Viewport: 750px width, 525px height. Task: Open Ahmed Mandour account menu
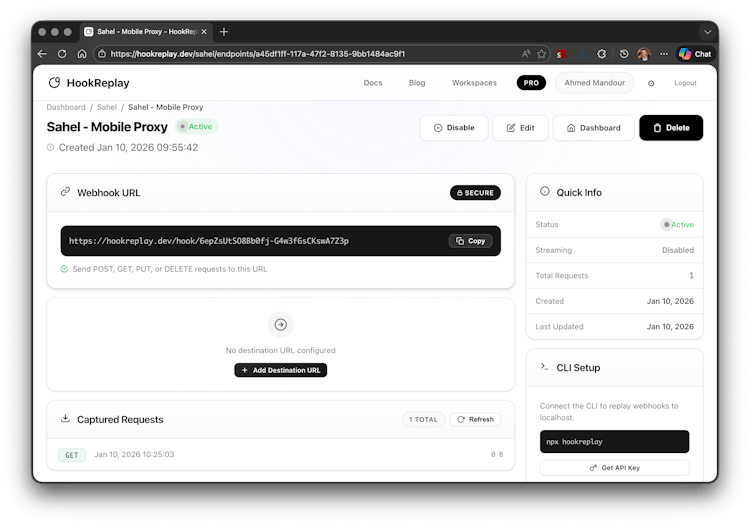(x=594, y=83)
